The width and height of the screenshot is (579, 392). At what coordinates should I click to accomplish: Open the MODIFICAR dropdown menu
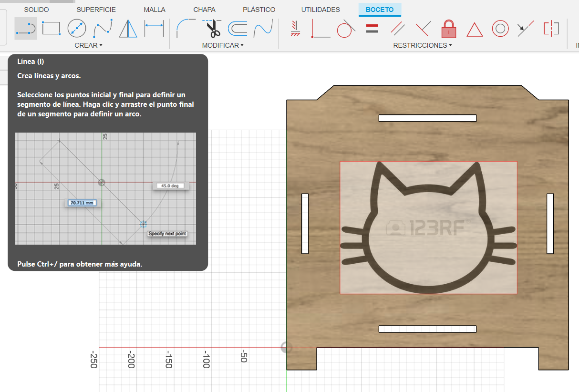point(223,45)
